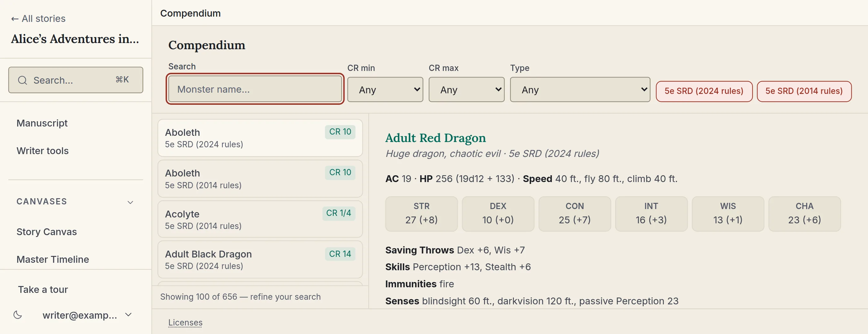Image resolution: width=868 pixels, height=334 pixels.
Task: Click the WIS 13 (+1) stat box
Action: (x=728, y=214)
